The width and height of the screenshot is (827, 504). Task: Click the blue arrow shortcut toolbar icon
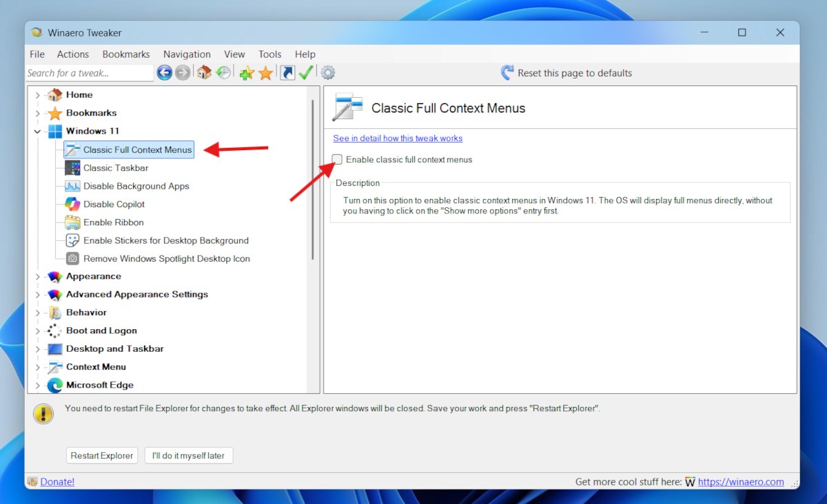[287, 72]
